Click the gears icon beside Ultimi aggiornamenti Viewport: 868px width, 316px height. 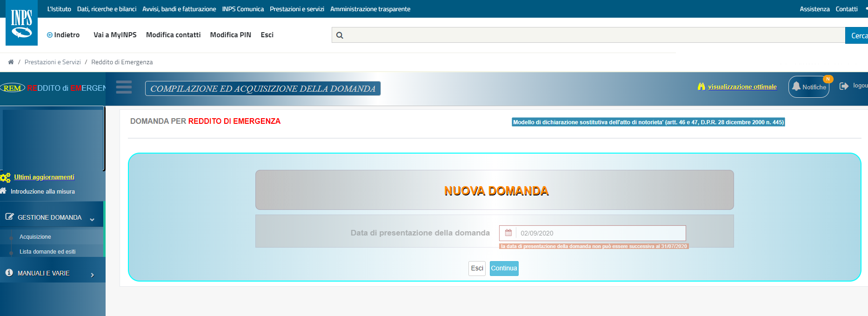6,178
